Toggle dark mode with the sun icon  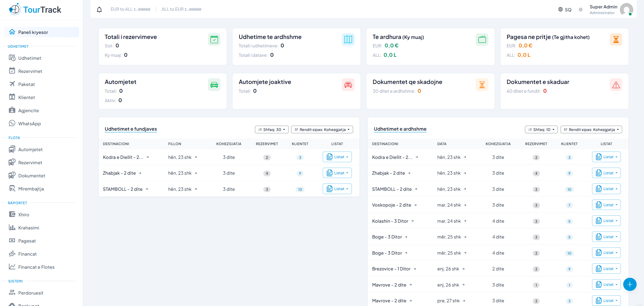click(581, 9)
